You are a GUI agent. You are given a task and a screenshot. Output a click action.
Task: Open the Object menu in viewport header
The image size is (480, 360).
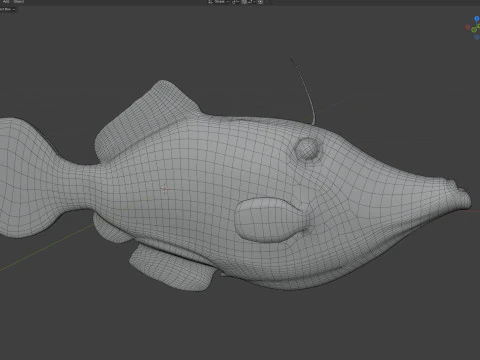[19, 1]
